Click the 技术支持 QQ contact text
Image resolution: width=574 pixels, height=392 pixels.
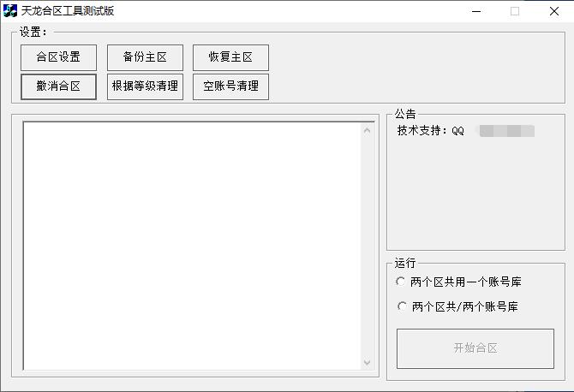[430, 131]
